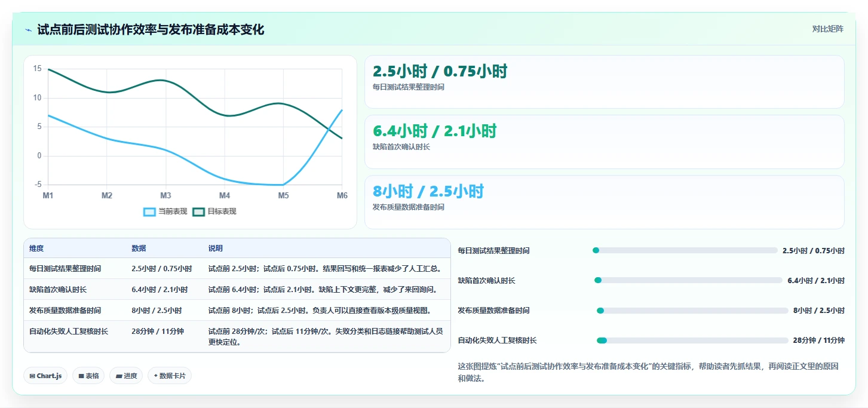Click table value 6.4小时 / 2.1小时

click(x=160, y=290)
